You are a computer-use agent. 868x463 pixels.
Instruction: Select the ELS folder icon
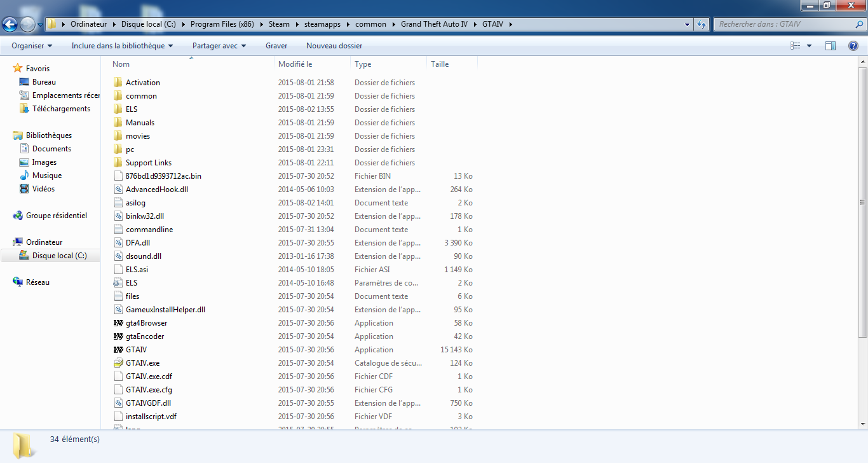[118, 109]
